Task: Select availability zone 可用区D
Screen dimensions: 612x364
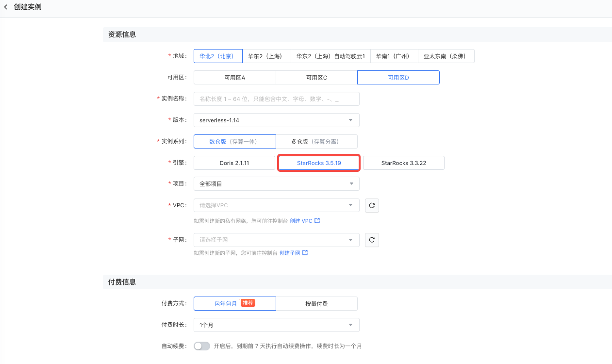Action: [398, 78]
